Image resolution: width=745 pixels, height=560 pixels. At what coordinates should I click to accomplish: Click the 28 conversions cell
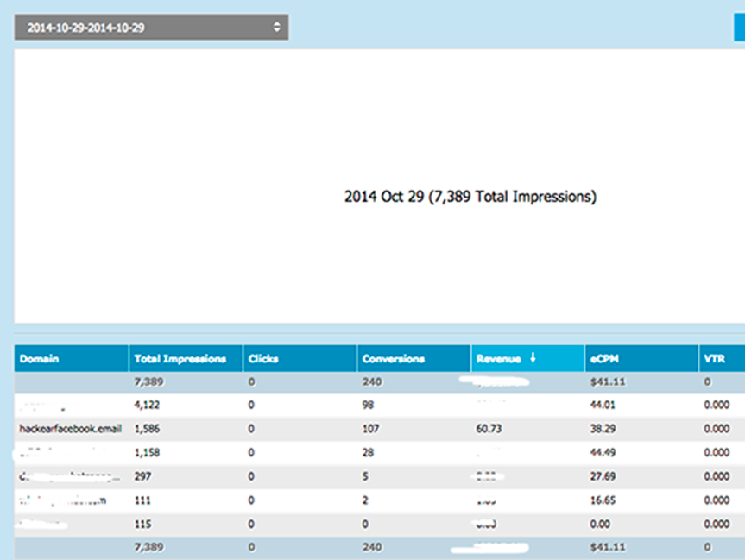pyautogui.click(x=368, y=453)
